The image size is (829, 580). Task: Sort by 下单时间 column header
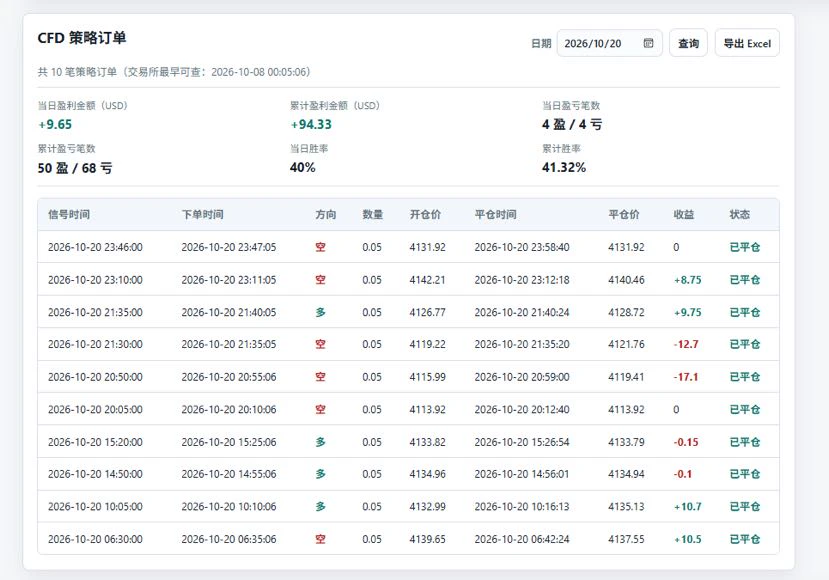pyautogui.click(x=202, y=215)
